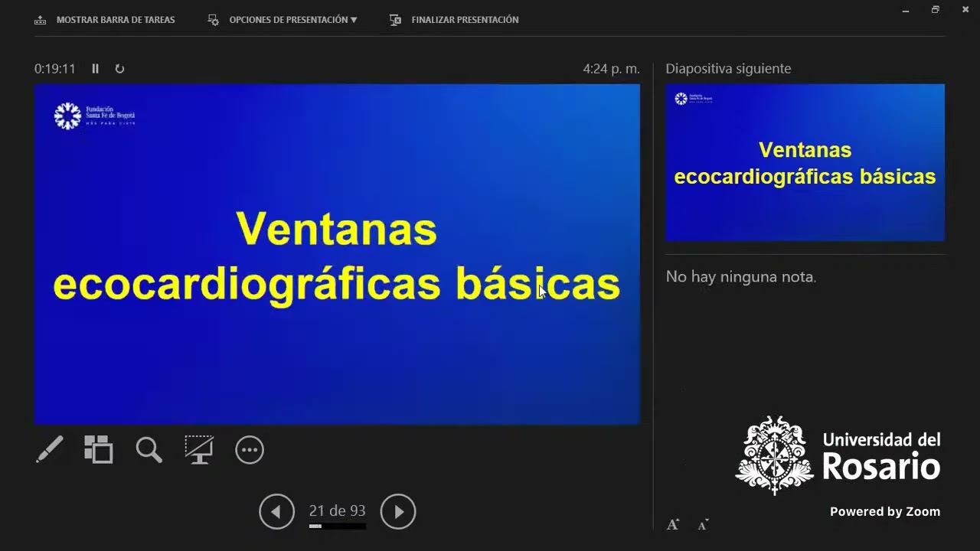This screenshot has height=551, width=980.
Task: Activate the zoom into slide magnifier
Action: tap(149, 450)
